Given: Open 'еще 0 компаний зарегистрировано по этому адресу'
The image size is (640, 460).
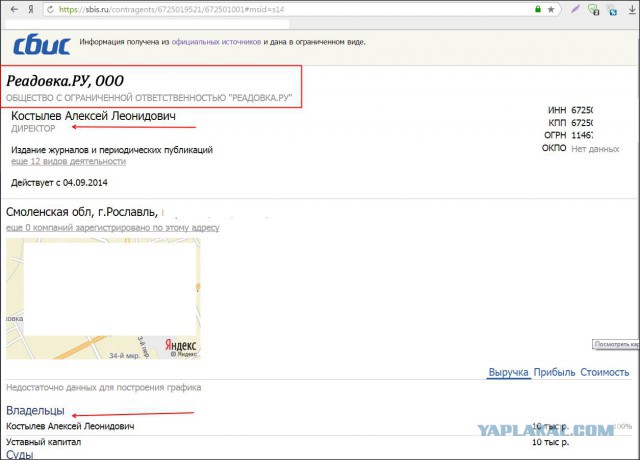Looking at the screenshot, I should [x=113, y=228].
